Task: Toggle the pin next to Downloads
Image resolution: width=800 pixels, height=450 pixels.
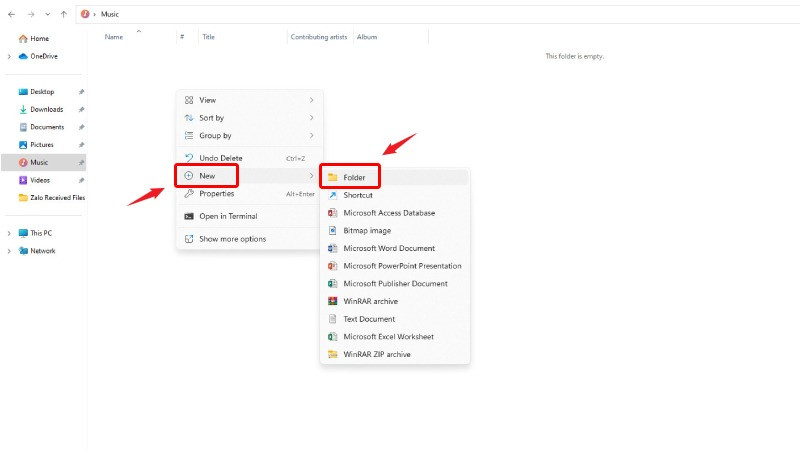Action: click(81, 110)
